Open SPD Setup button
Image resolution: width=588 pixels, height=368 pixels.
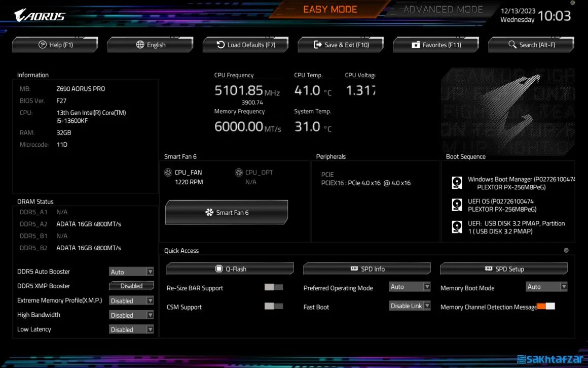pos(504,269)
